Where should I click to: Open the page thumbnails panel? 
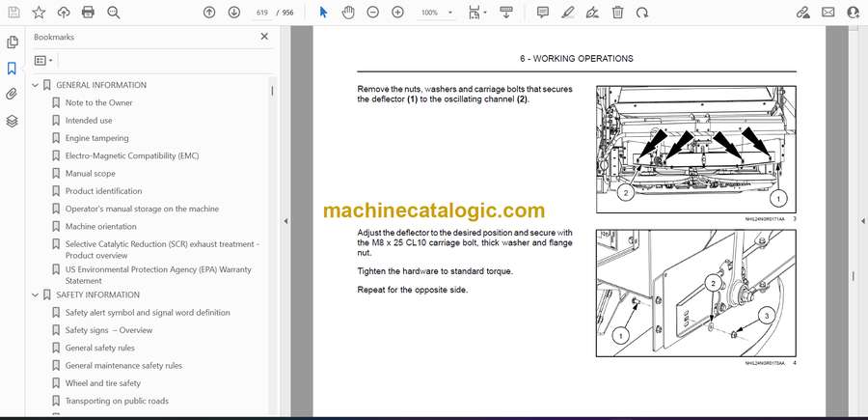pyautogui.click(x=12, y=42)
